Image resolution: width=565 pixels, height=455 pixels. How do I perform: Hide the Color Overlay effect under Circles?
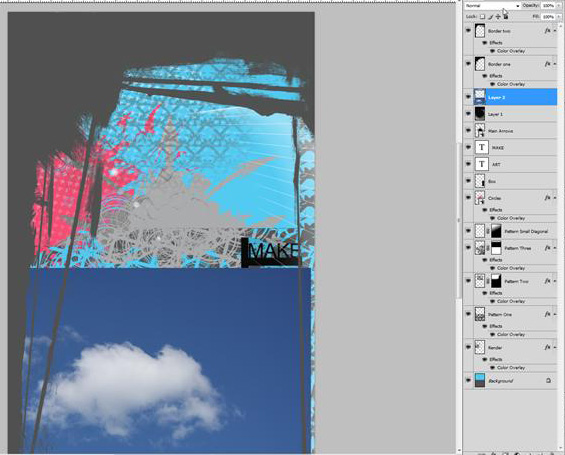coord(493,218)
